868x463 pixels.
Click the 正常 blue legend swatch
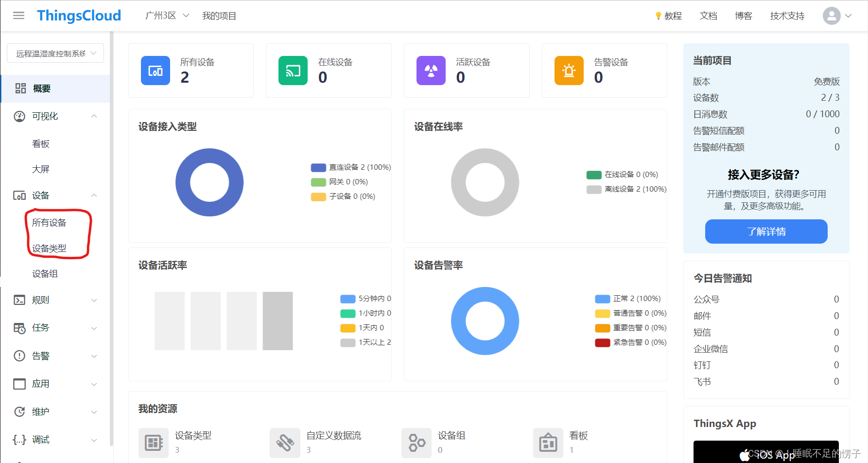point(603,299)
